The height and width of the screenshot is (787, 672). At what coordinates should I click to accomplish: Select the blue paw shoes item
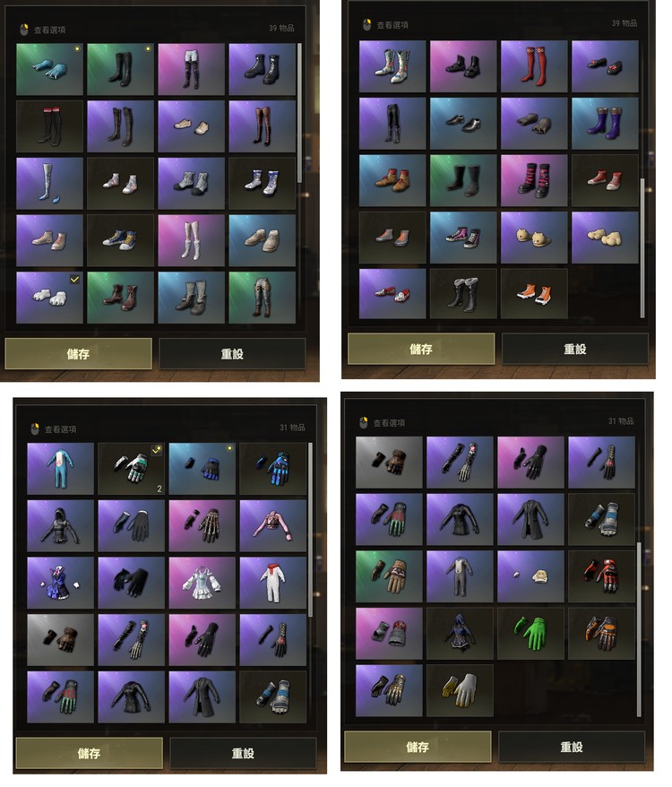click(49, 69)
